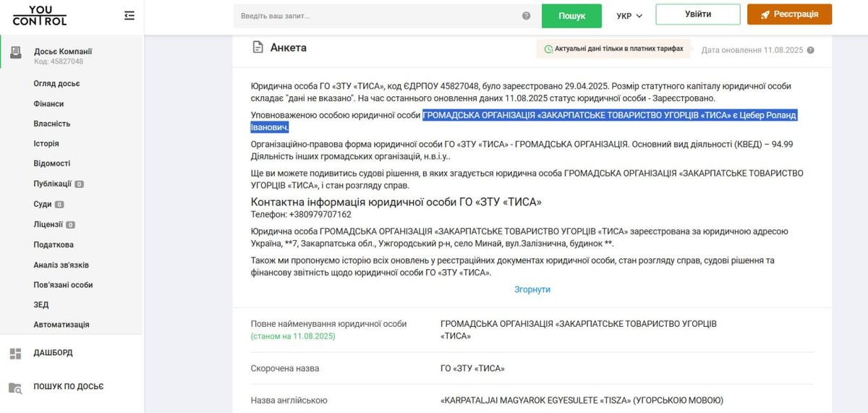Click the YouControl logo
This screenshot has width=868, height=413.
(39, 15)
